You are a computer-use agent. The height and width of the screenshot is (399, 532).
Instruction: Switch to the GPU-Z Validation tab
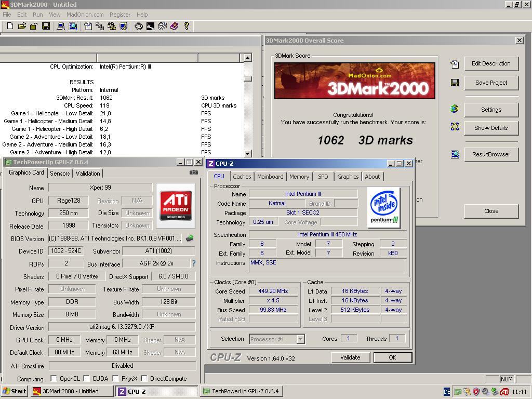(x=87, y=174)
